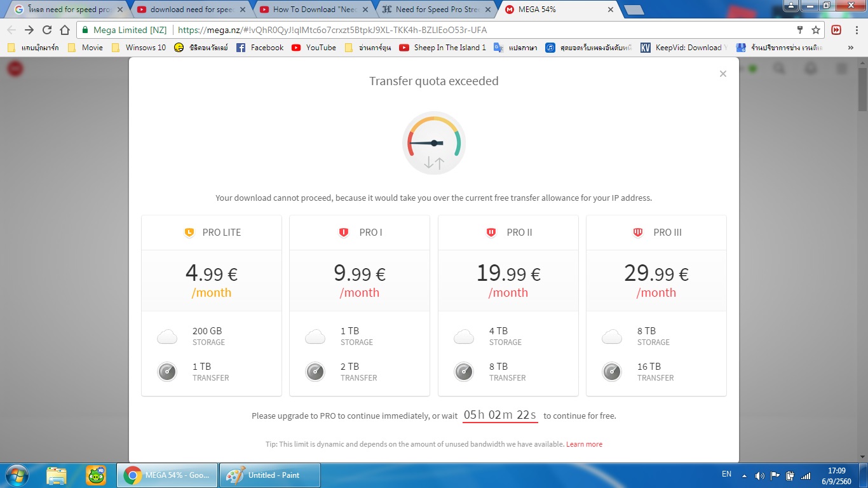The image size is (868, 488).
Task: Go forward in browser history
Action: point(29,30)
